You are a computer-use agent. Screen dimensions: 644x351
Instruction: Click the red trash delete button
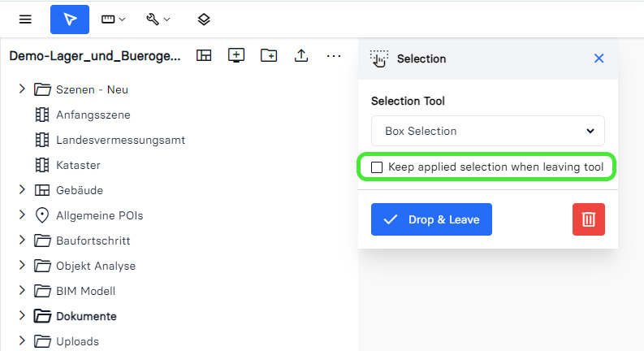coord(589,219)
